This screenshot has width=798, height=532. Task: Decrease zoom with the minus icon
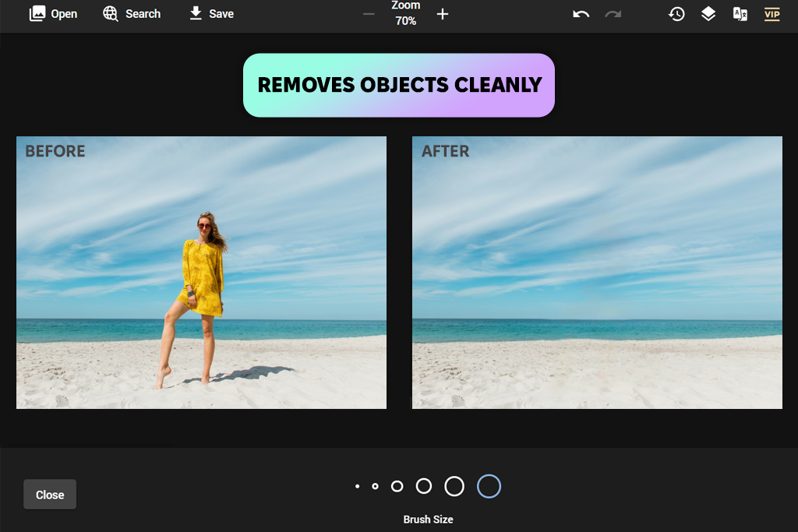click(369, 14)
